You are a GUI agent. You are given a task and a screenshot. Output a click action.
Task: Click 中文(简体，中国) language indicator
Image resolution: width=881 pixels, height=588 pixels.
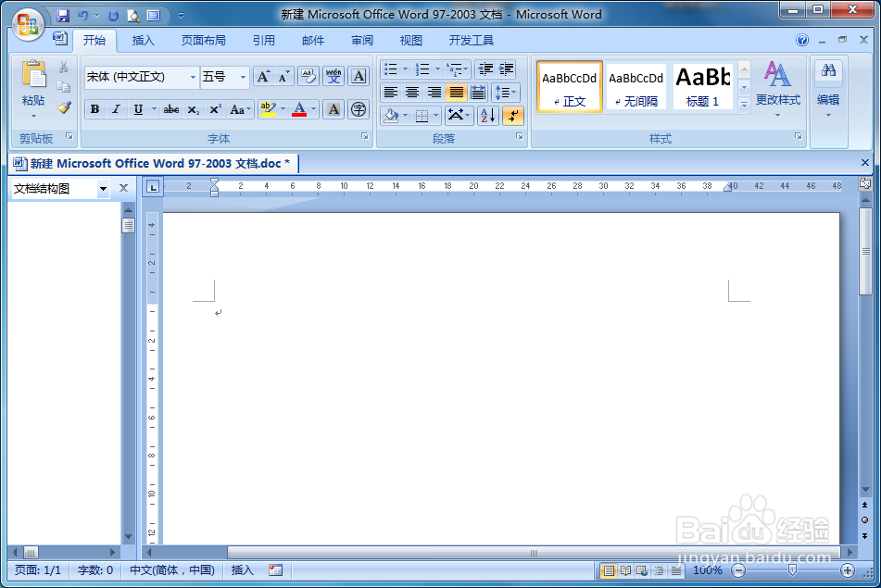tap(172, 570)
